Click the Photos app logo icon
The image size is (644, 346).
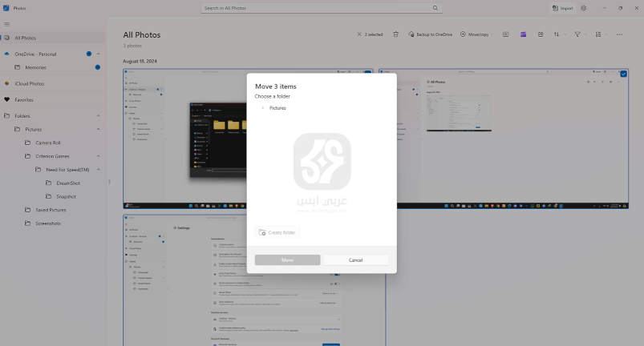6,8
